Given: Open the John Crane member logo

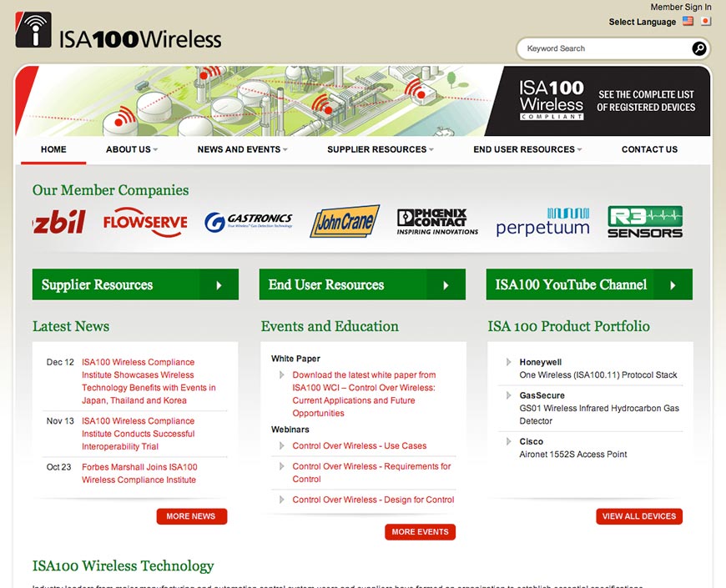Looking at the screenshot, I should pos(345,221).
